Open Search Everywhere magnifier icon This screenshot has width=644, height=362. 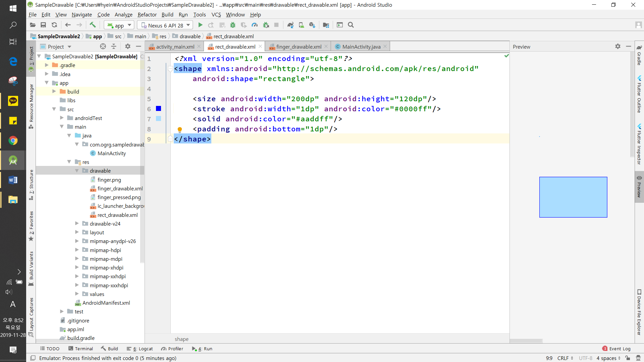pyautogui.click(x=351, y=25)
